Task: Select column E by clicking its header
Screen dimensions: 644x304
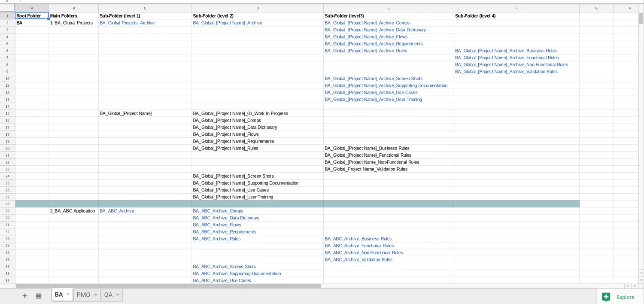Action: pyautogui.click(x=388, y=7)
